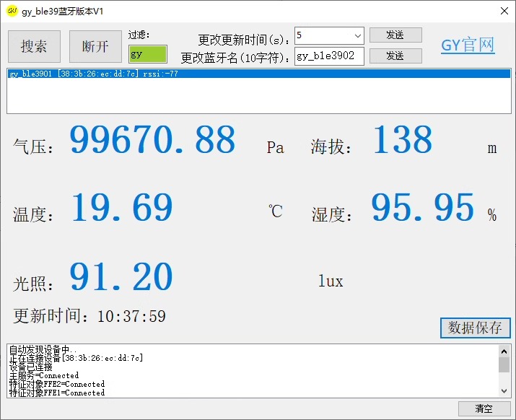Click the green filter field containing gy
516x420 pixels.
[x=148, y=54]
